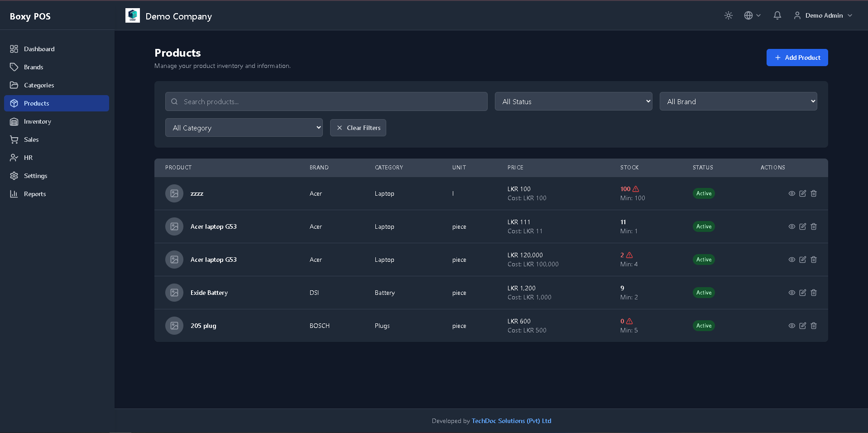The height and width of the screenshot is (433, 868).
Task: Click Boxy POS title
Action: point(30,16)
